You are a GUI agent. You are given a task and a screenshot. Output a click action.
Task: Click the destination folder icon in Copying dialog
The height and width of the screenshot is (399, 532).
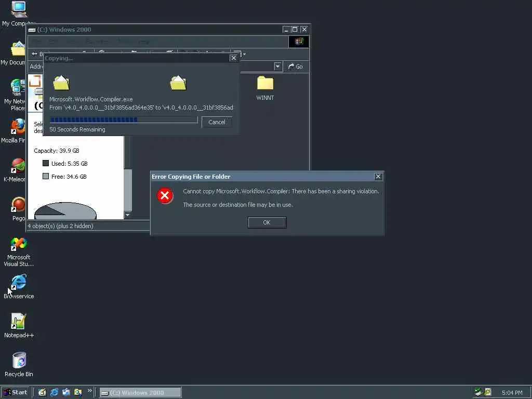coord(178,83)
